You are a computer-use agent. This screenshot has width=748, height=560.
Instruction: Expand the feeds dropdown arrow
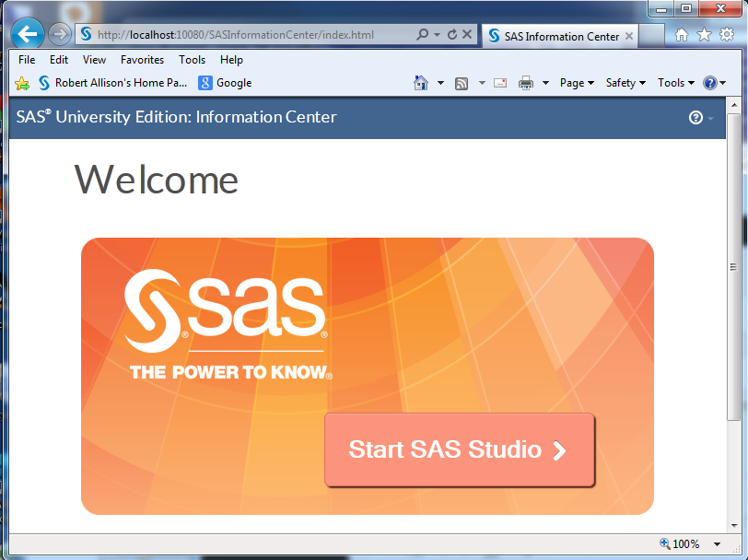pos(483,83)
